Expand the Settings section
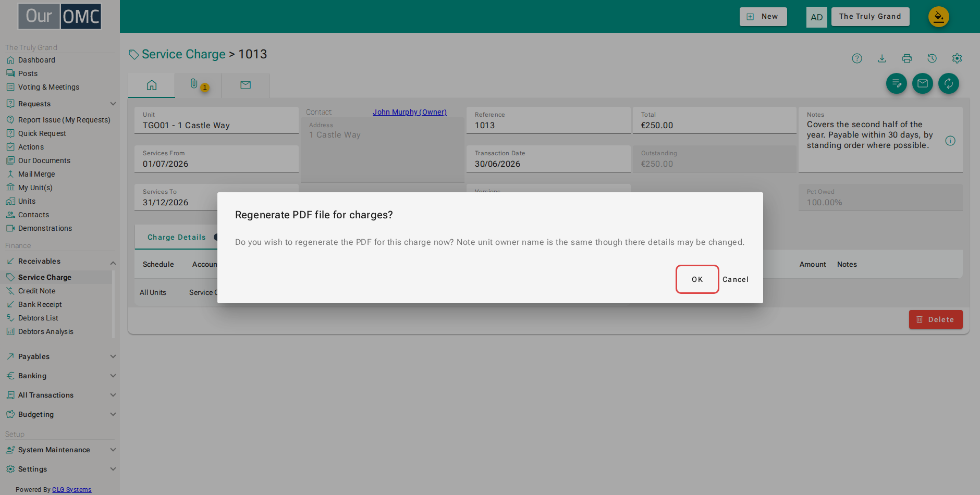980x495 pixels. (x=60, y=469)
